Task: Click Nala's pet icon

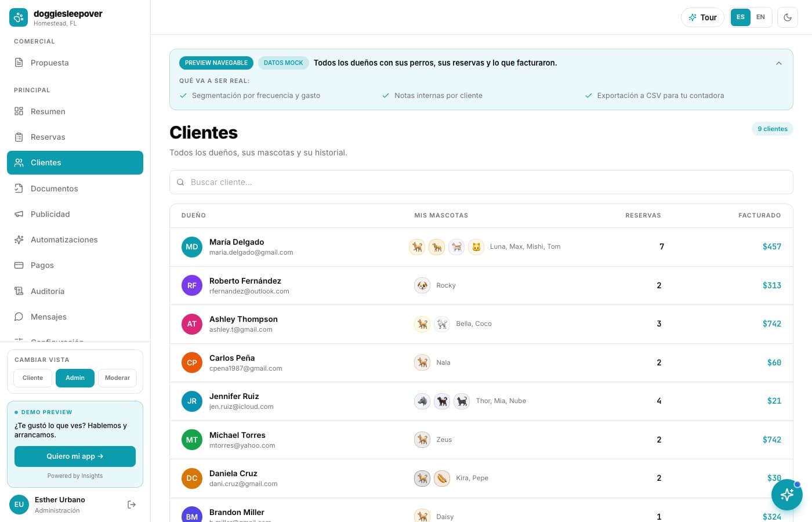Action: click(422, 362)
